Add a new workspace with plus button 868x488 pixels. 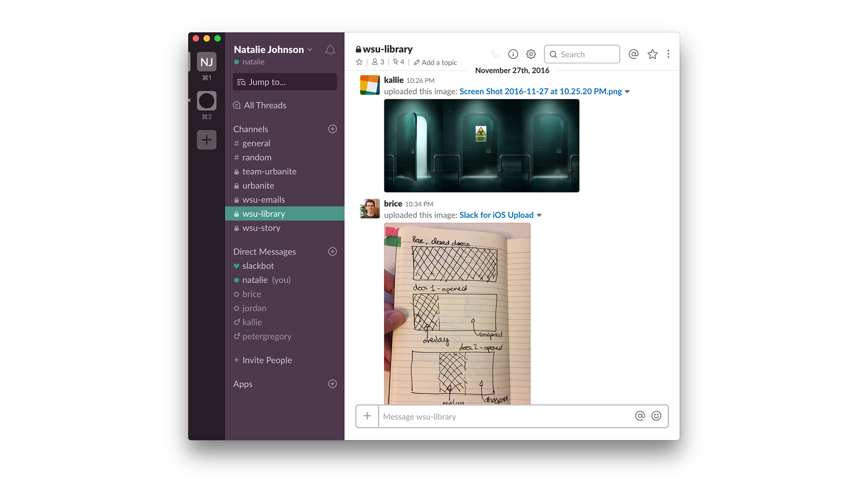[207, 140]
